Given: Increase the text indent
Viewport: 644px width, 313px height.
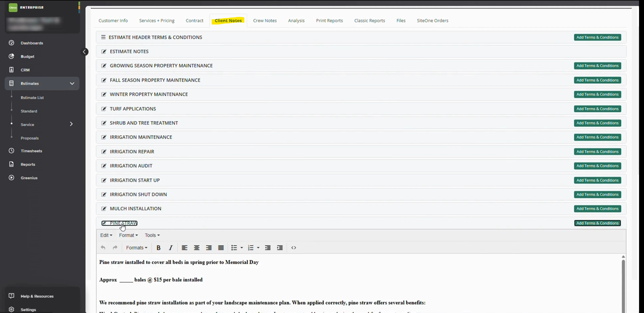Looking at the screenshot, I should tap(280, 248).
